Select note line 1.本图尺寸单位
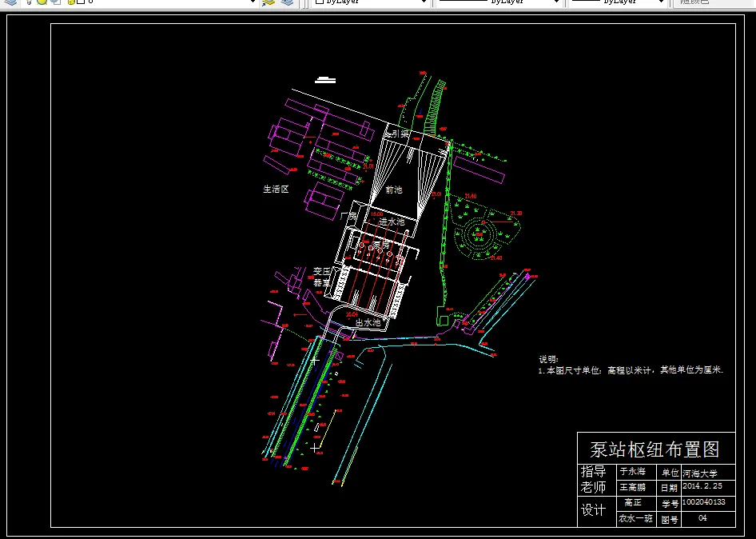The width and height of the screenshot is (756, 539). (x=631, y=370)
